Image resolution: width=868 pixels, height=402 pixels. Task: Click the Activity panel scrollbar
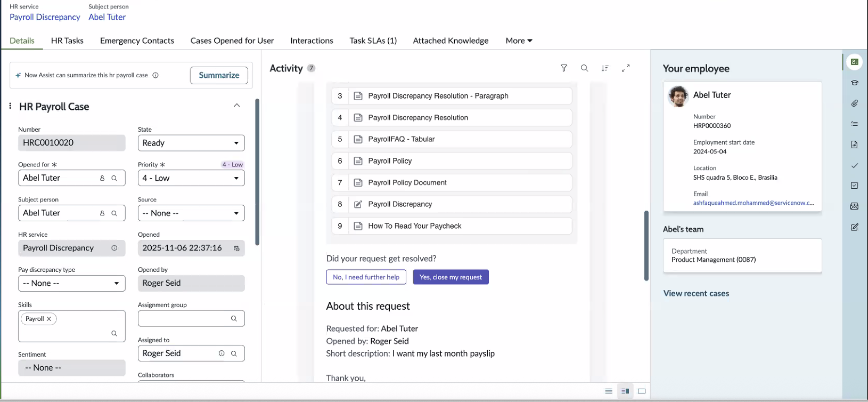646,245
